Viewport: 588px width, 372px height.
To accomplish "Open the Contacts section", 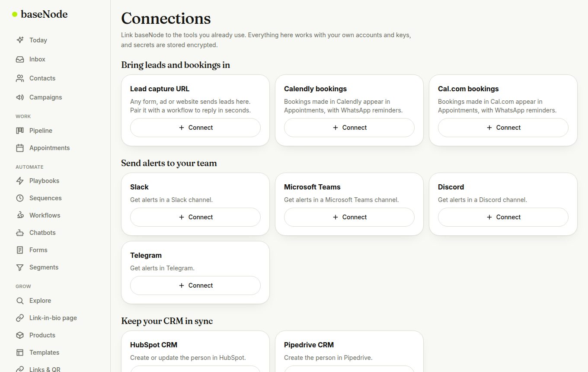I will 55,78.
